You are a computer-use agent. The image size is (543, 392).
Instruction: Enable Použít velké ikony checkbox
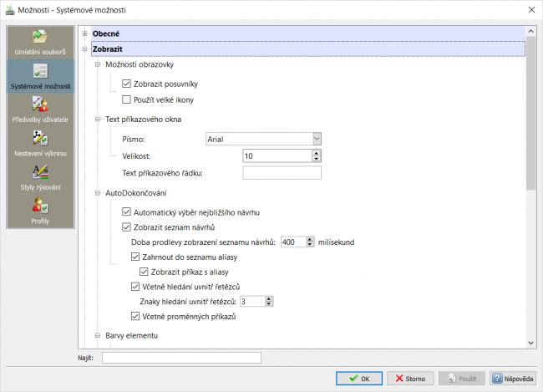[x=126, y=99]
